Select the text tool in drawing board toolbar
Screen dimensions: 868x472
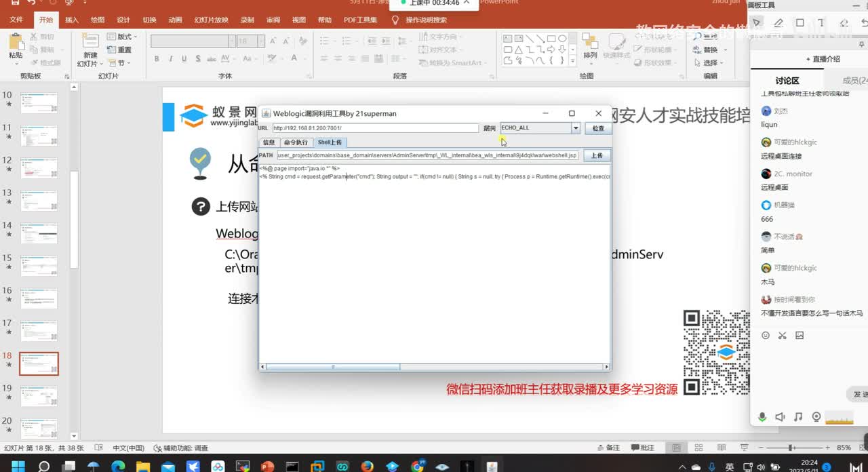[822, 22]
